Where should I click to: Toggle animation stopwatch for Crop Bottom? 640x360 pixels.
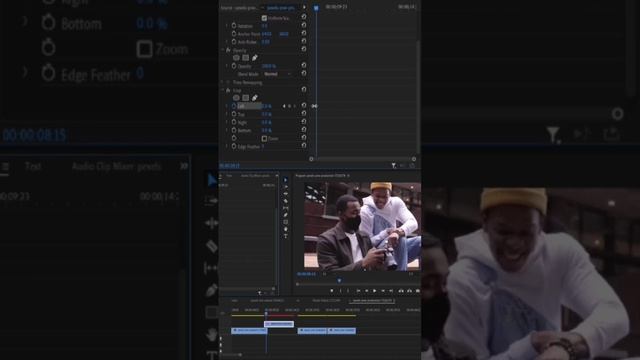234,130
